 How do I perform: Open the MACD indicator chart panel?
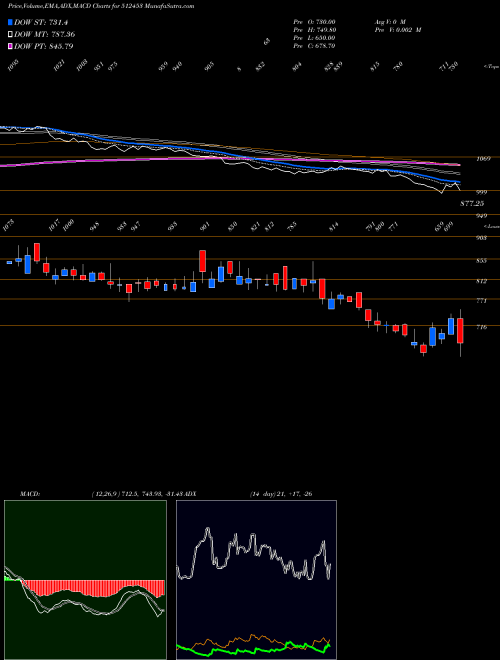tap(85, 580)
